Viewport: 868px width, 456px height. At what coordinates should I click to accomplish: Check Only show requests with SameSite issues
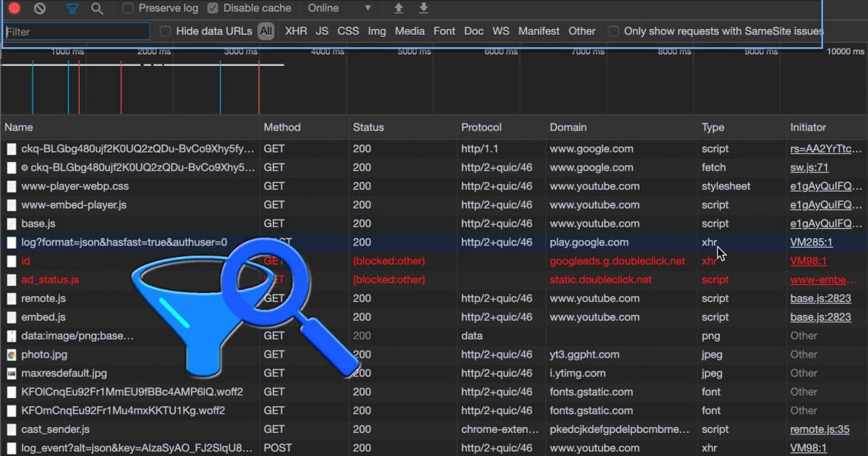click(613, 31)
